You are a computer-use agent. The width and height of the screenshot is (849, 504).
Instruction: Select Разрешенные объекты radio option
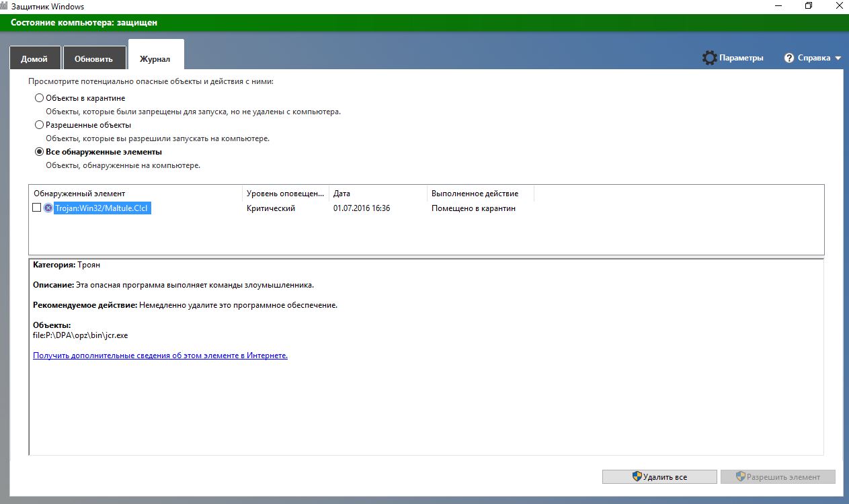tap(39, 125)
